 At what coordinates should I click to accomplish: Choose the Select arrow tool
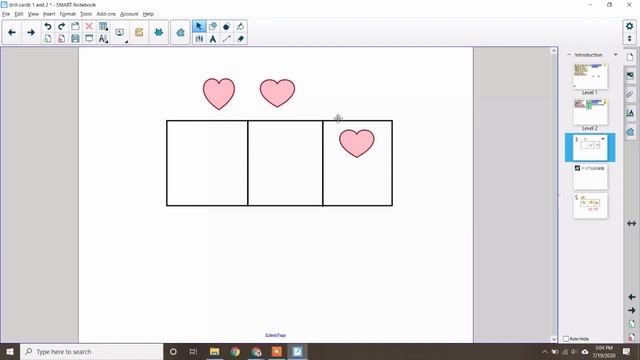click(x=199, y=27)
